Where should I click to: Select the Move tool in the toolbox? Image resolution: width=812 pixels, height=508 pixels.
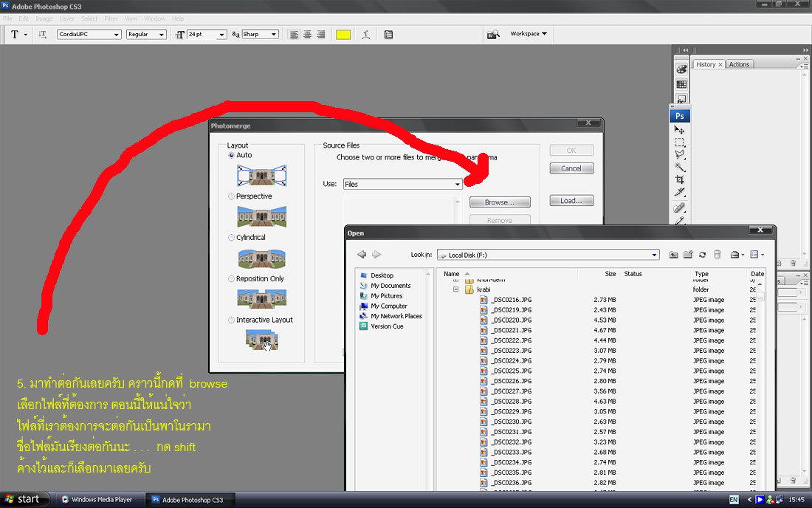click(679, 129)
